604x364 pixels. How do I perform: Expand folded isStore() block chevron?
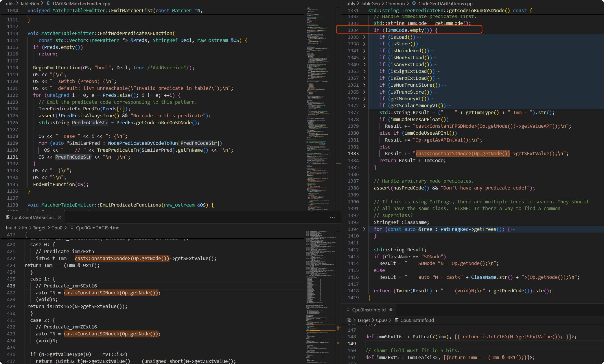(x=364, y=44)
